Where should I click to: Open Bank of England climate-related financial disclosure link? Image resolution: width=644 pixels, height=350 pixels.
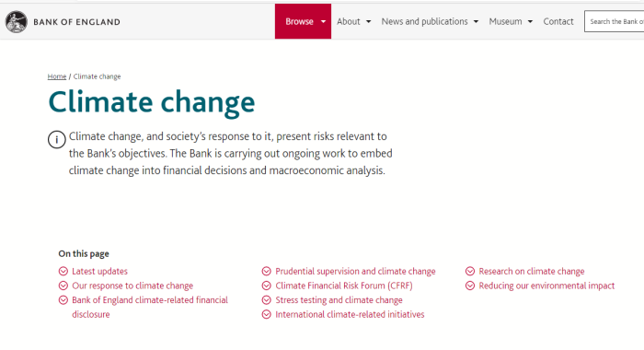click(150, 307)
